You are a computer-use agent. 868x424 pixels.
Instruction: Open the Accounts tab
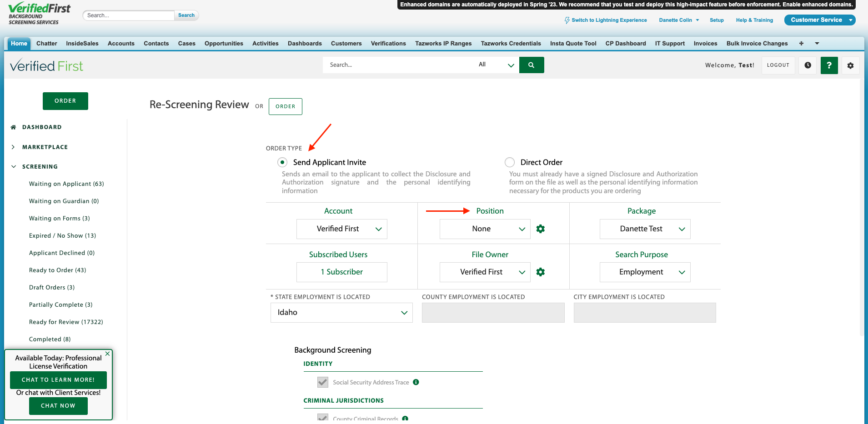pos(121,44)
